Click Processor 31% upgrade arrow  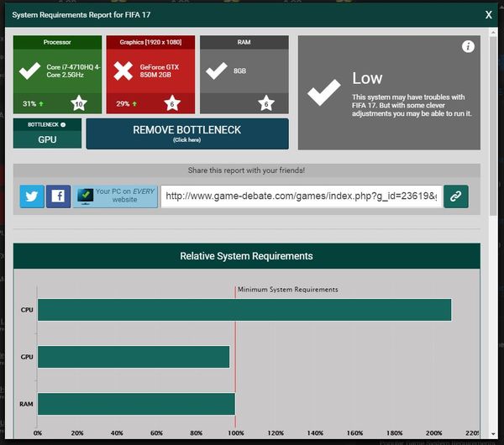pos(41,104)
